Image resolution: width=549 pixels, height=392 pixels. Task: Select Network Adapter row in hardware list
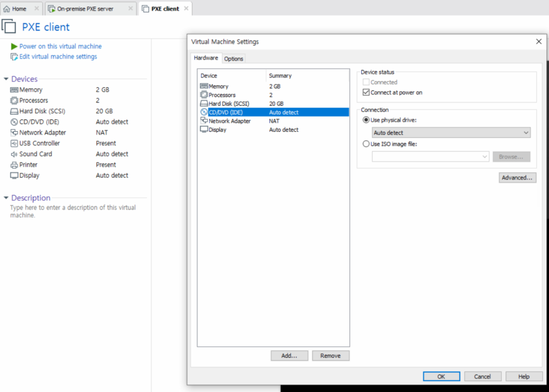274,121
